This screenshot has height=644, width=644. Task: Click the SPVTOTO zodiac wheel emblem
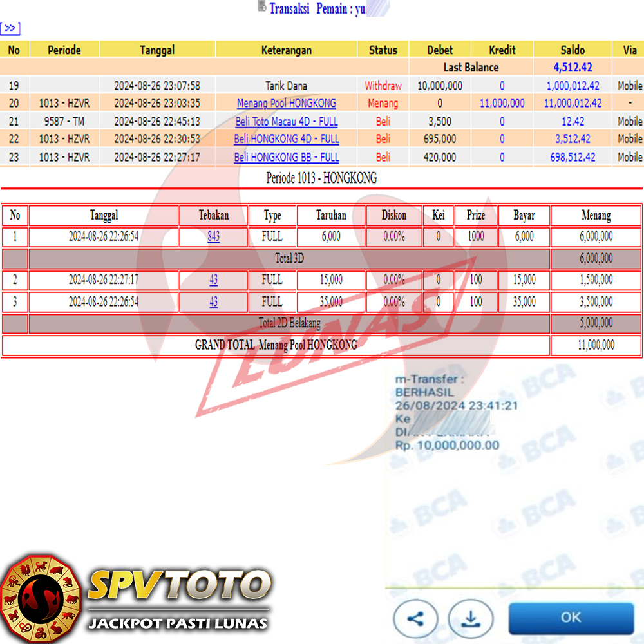41,599
